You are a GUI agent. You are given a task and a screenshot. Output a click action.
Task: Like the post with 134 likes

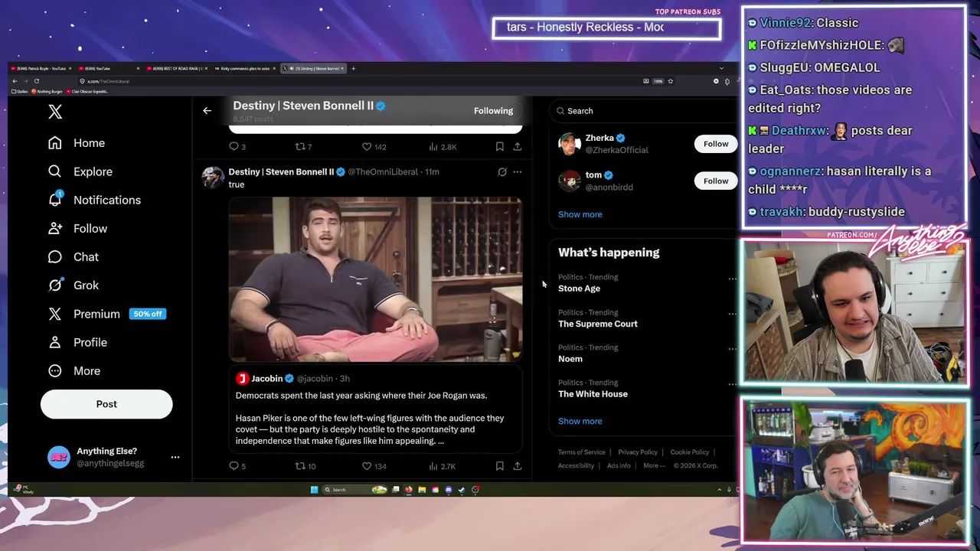374,465
